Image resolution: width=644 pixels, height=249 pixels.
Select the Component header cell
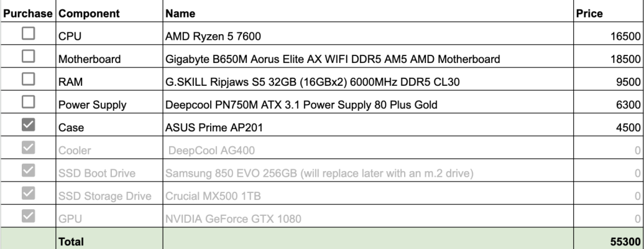[x=109, y=11]
